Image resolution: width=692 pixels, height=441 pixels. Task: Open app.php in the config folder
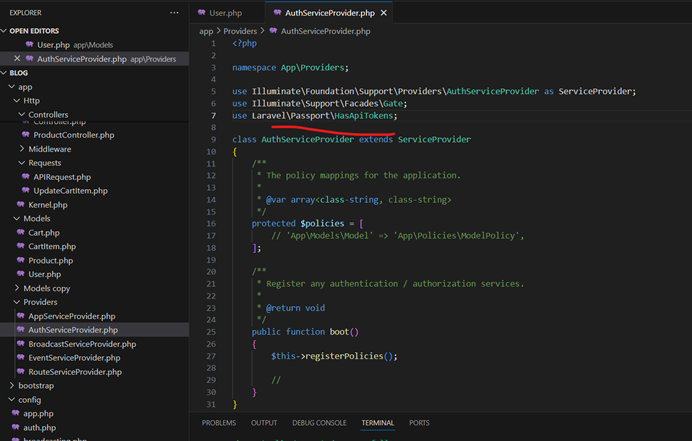38,413
